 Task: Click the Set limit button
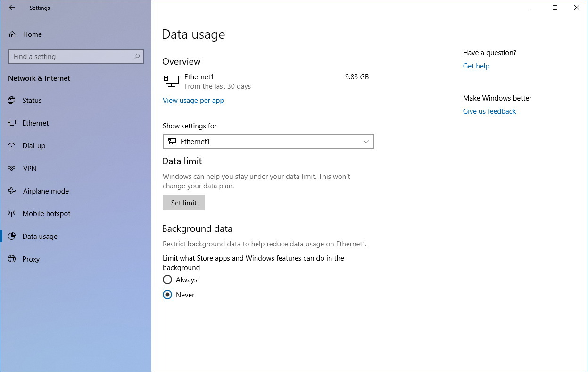pyautogui.click(x=184, y=203)
